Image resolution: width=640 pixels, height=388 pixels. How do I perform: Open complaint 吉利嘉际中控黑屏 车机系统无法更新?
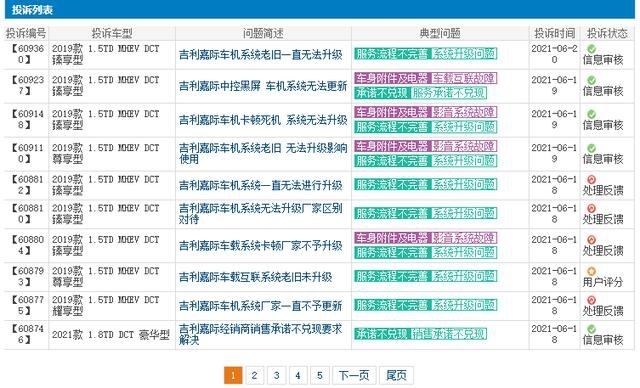click(x=263, y=86)
